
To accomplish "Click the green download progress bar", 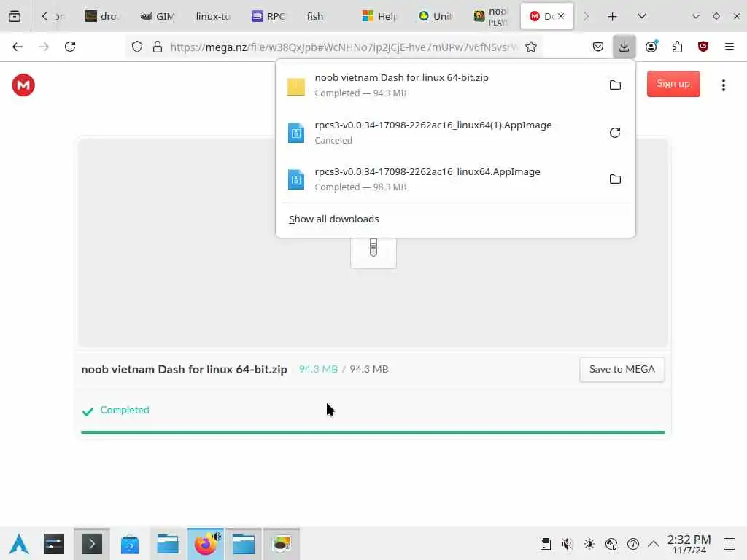I will (x=373, y=432).
